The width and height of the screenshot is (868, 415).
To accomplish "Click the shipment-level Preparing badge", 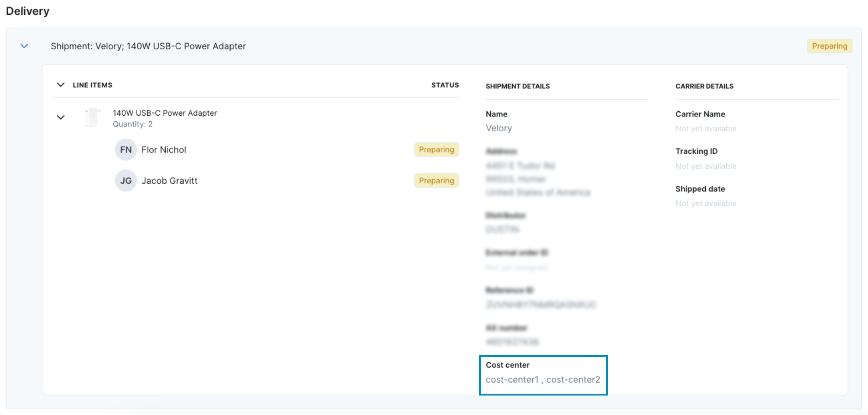I will pos(829,46).
